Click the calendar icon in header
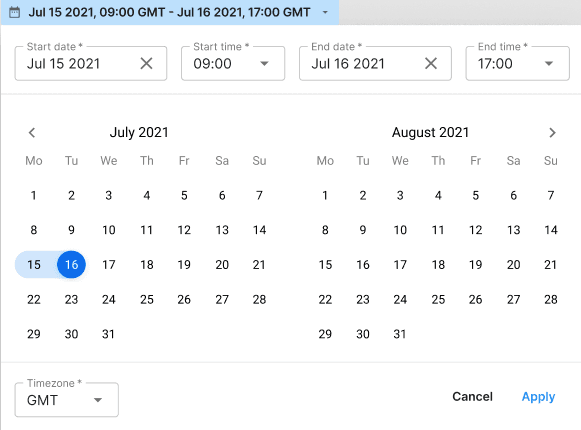The height and width of the screenshot is (430, 581). [x=14, y=12]
